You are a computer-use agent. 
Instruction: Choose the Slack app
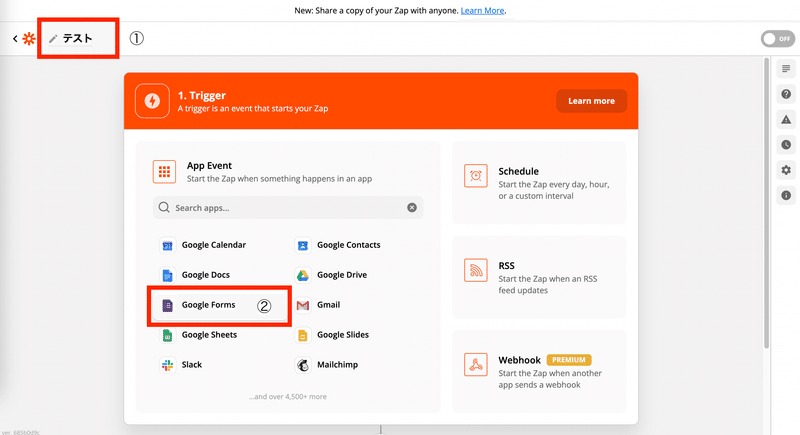pos(181,365)
